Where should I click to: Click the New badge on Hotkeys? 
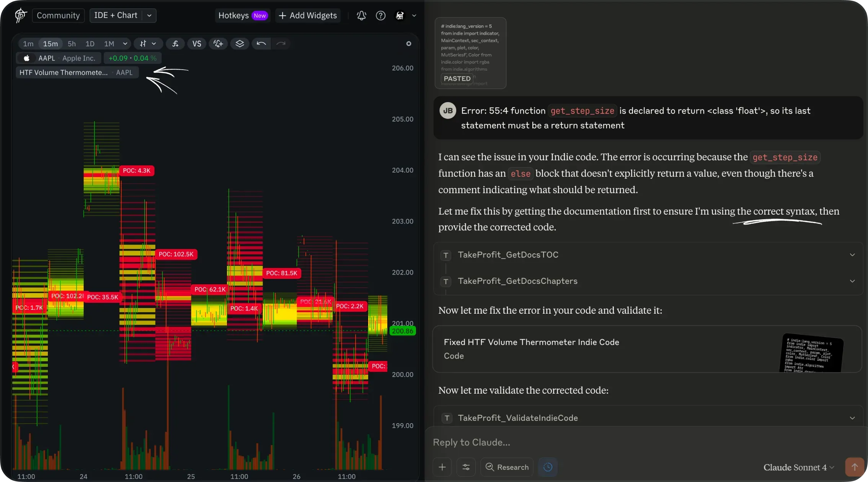coord(259,16)
